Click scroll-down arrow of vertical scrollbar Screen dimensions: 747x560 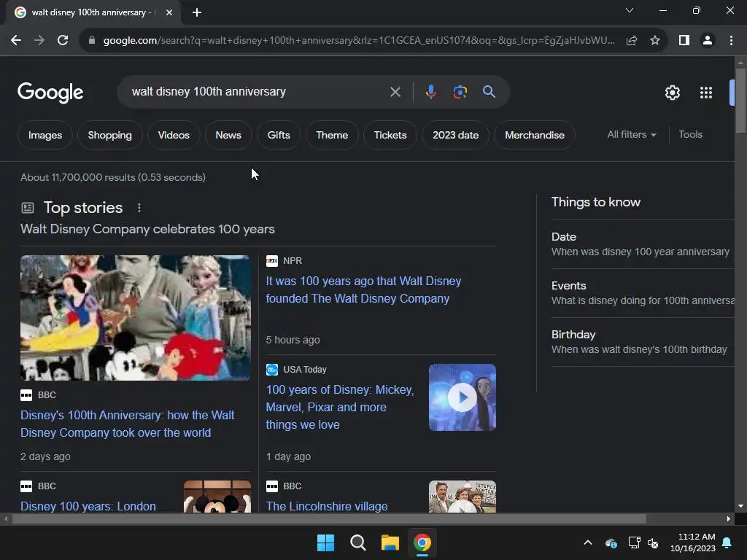[x=740, y=506]
